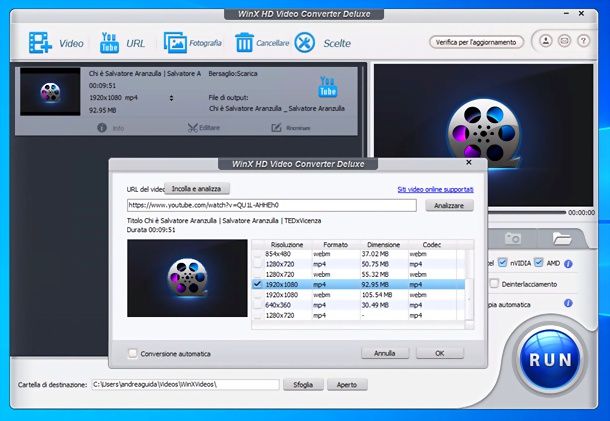
Task: Click the video URL input field
Action: (x=270, y=205)
